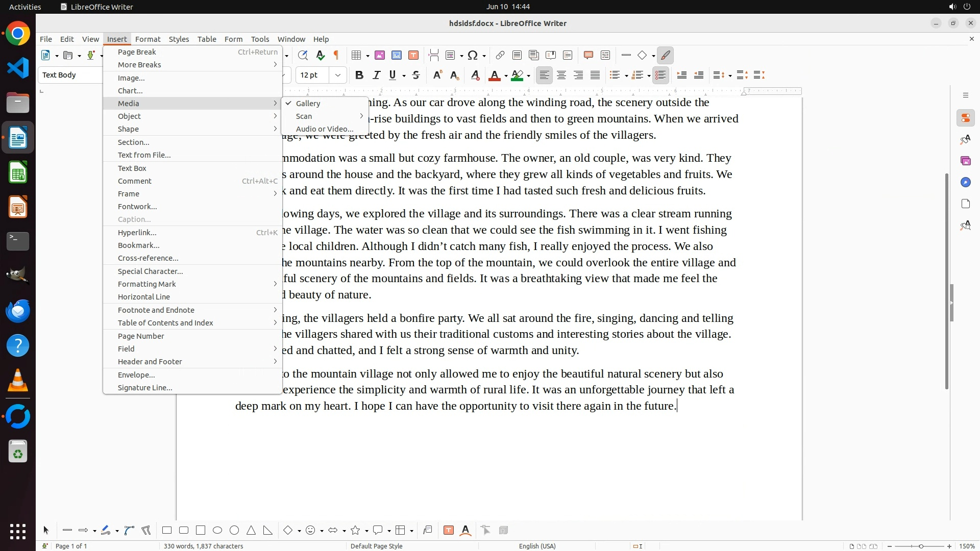Viewport: 980px width, 551px height.
Task: Choose Text Box from Insert menu
Action: 132,168
